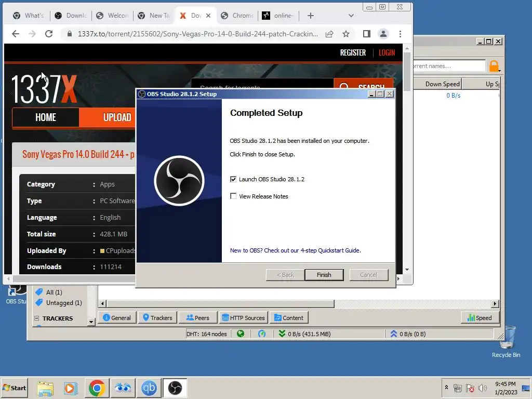
Task: Click Chrome back navigation arrow
Action: tap(16, 34)
